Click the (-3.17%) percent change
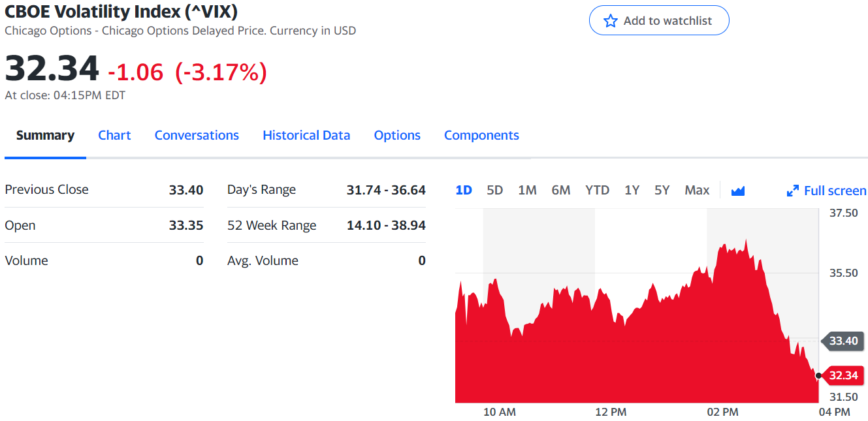 click(x=221, y=72)
